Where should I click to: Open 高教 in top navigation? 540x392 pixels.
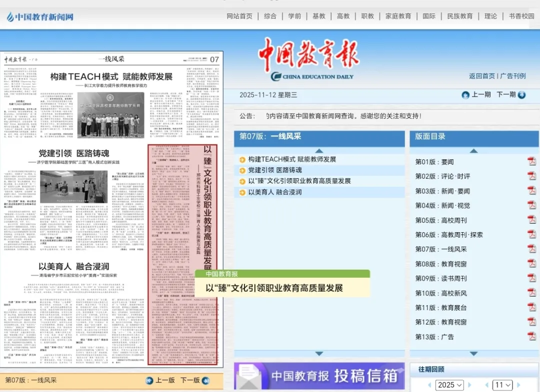(343, 16)
